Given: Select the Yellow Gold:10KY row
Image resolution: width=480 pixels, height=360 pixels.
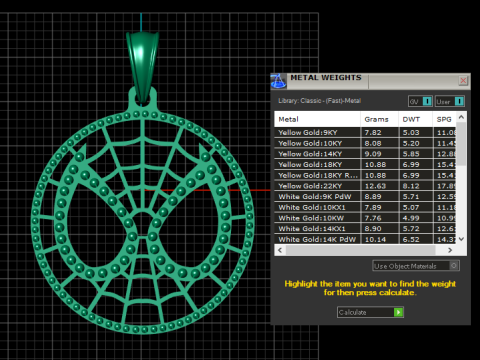Looking at the screenshot, I should 365,143.
